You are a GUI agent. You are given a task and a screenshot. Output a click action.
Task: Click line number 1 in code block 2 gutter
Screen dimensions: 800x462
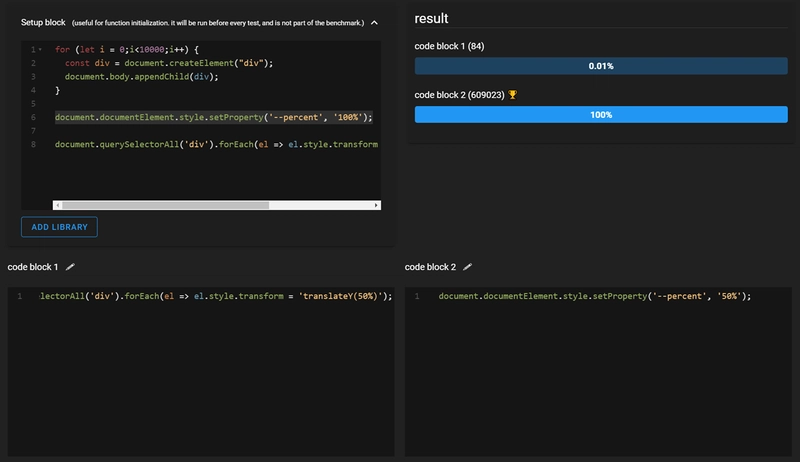pos(417,296)
